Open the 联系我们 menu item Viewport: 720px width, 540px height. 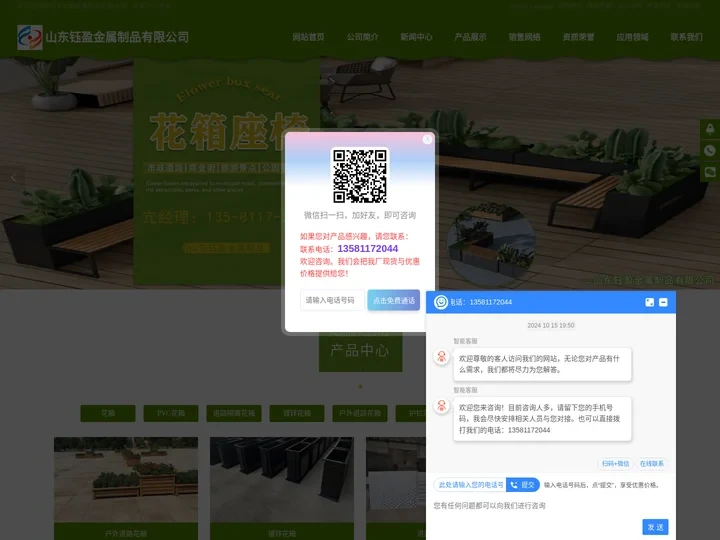(686, 37)
